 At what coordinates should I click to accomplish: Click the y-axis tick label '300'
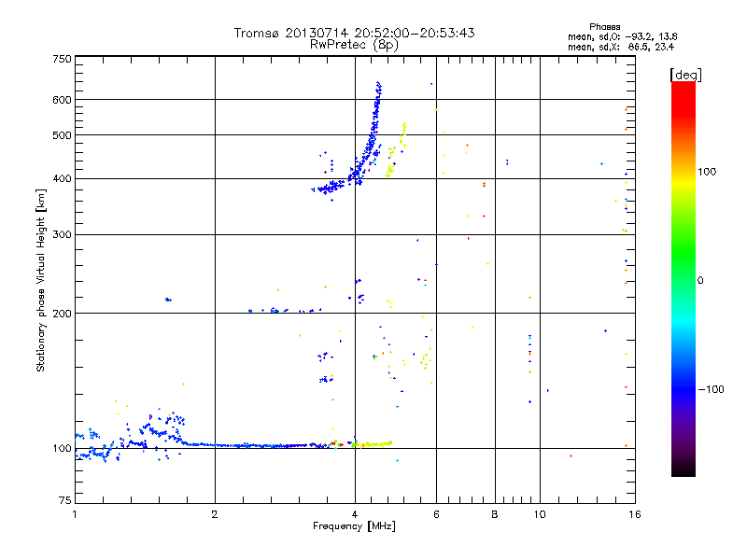[x=62, y=235]
